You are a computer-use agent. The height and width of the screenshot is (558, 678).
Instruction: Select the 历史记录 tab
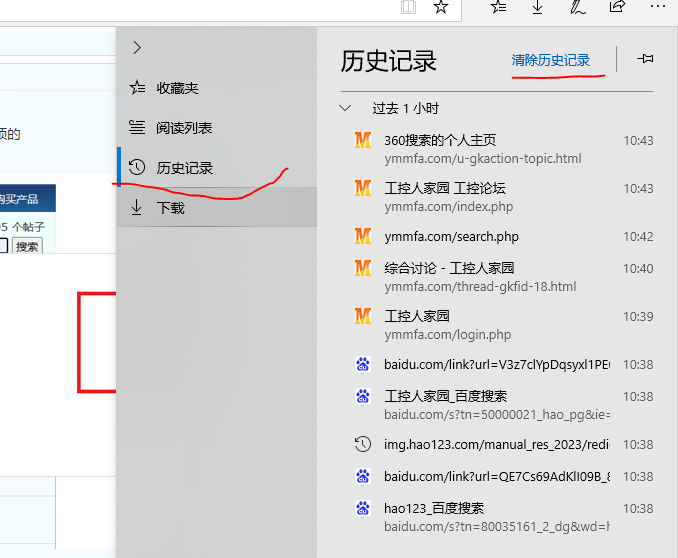click(184, 168)
